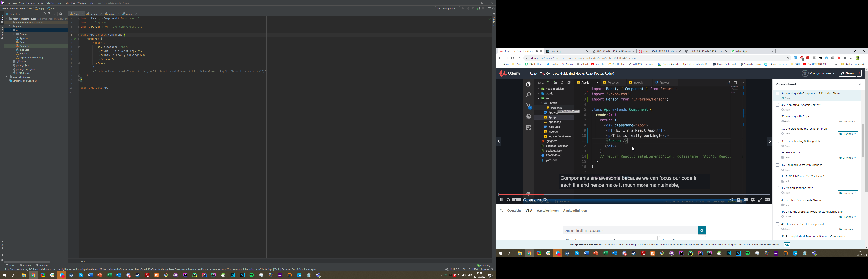Viewport: 868px width, 279px height.
Task: Open video player settings gear
Action: [753, 200]
